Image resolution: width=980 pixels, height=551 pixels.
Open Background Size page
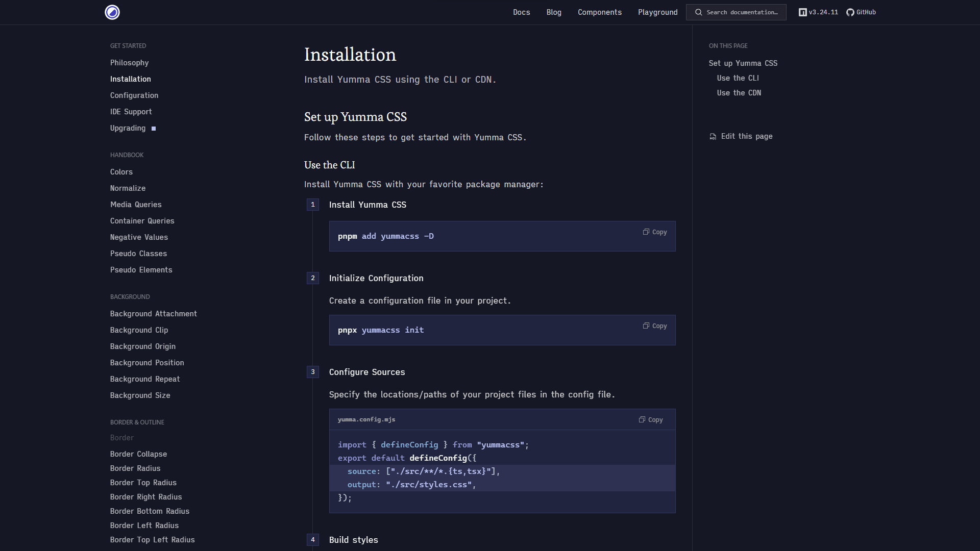(x=140, y=395)
